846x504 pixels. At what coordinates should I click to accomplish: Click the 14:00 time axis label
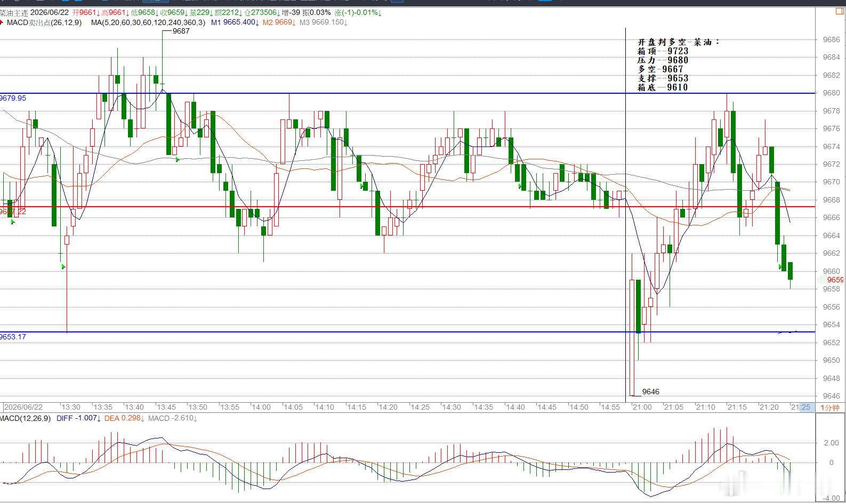pos(261,407)
